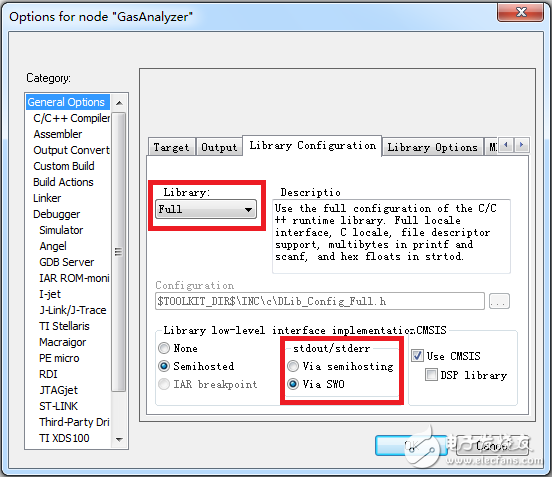
Task: Open the Library Configuration tab
Action: click(313, 146)
